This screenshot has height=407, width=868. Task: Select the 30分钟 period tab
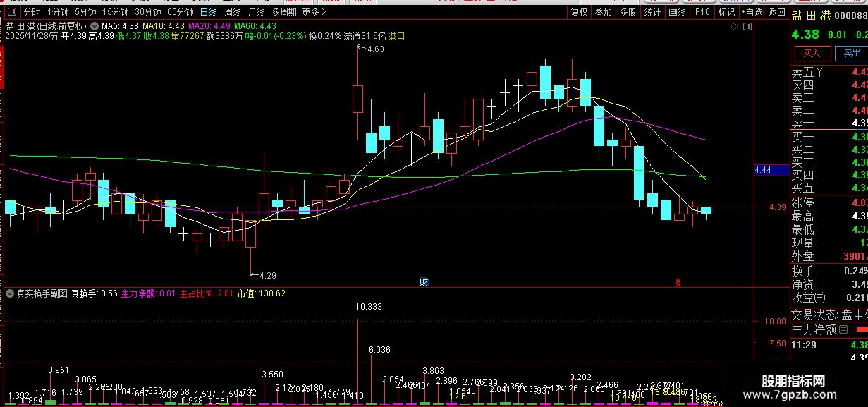pyautogui.click(x=148, y=12)
